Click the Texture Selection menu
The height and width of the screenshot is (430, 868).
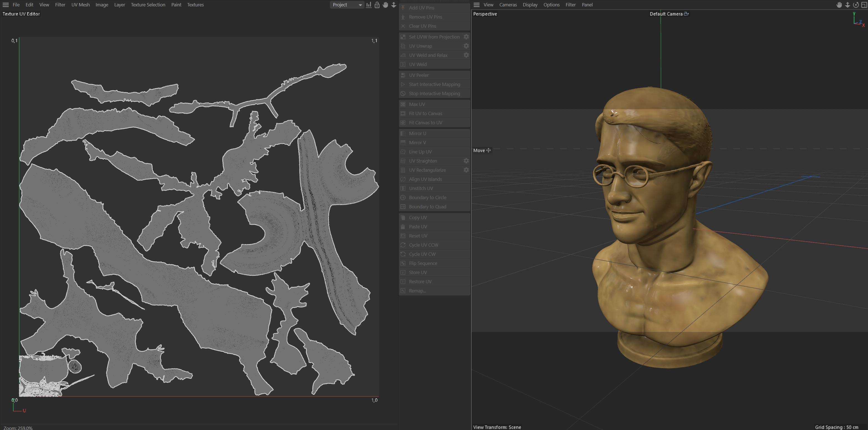[x=148, y=5]
